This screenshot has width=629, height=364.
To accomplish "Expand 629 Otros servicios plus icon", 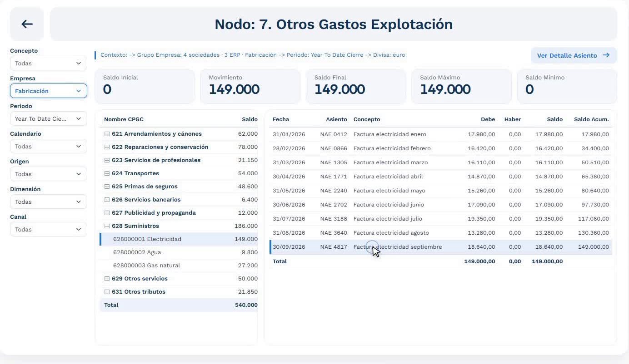I will click(107, 279).
